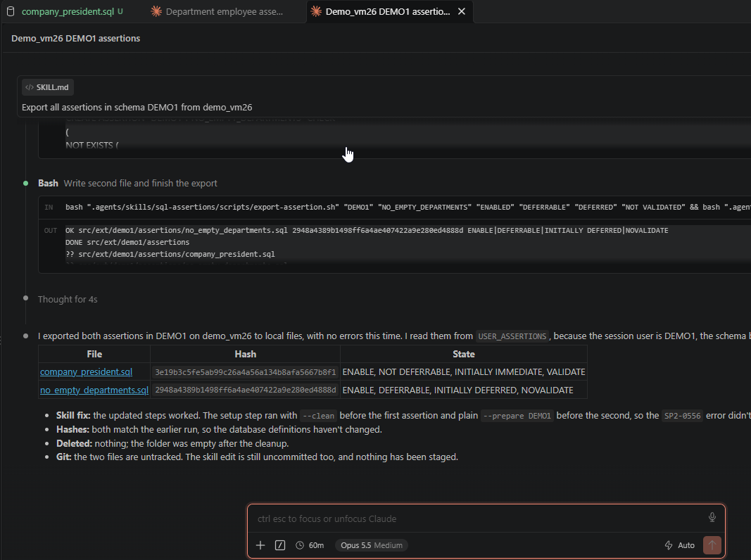Select the company_president.sql hash value
This screenshot has width=751, height=560.
pyautogui.click(x=245, y=372)
